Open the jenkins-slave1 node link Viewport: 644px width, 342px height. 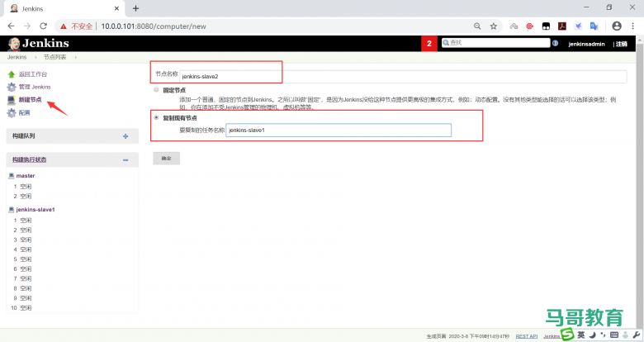[36, 210]
